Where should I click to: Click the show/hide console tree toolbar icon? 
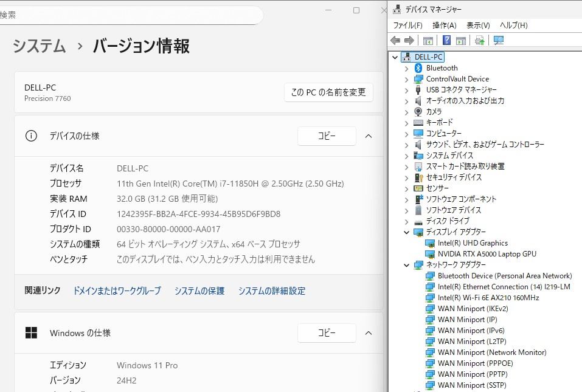(x=428, y=40)
